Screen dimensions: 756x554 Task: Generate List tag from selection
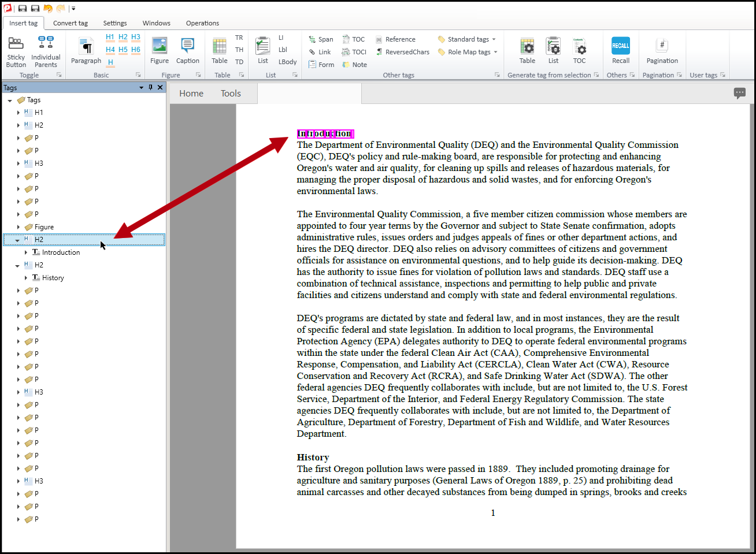pos(553,51)
